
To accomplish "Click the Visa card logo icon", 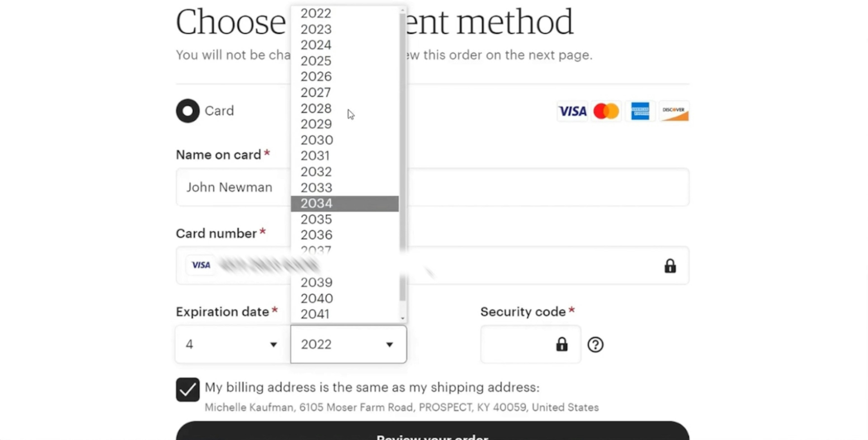I will tap(572, 111).
